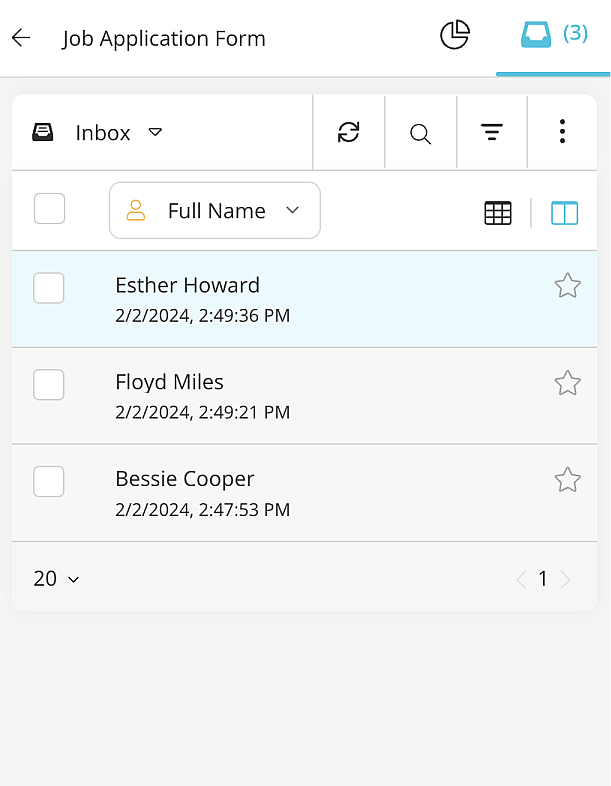This screenshot has width=611, height=786.
Task: Click the timestamp 2/2/2024, 2:47:53 PM
Action: (x=202, y=509)
